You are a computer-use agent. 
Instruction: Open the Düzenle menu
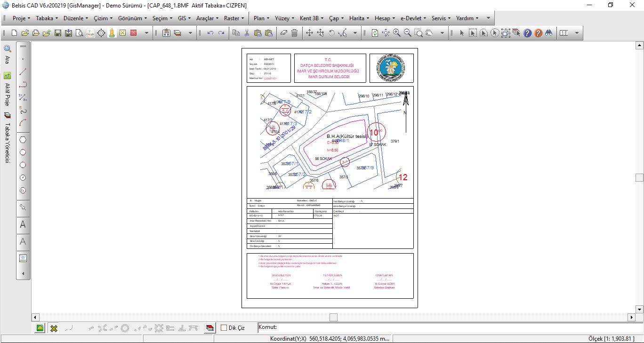75,18
